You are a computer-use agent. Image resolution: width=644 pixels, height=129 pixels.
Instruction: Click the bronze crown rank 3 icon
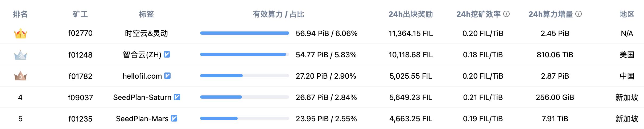click(20, 76)
